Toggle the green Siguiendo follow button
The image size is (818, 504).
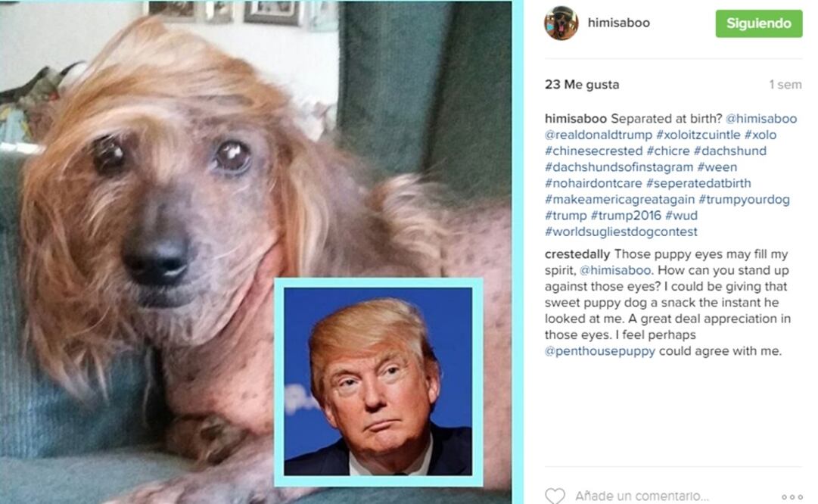758,23
